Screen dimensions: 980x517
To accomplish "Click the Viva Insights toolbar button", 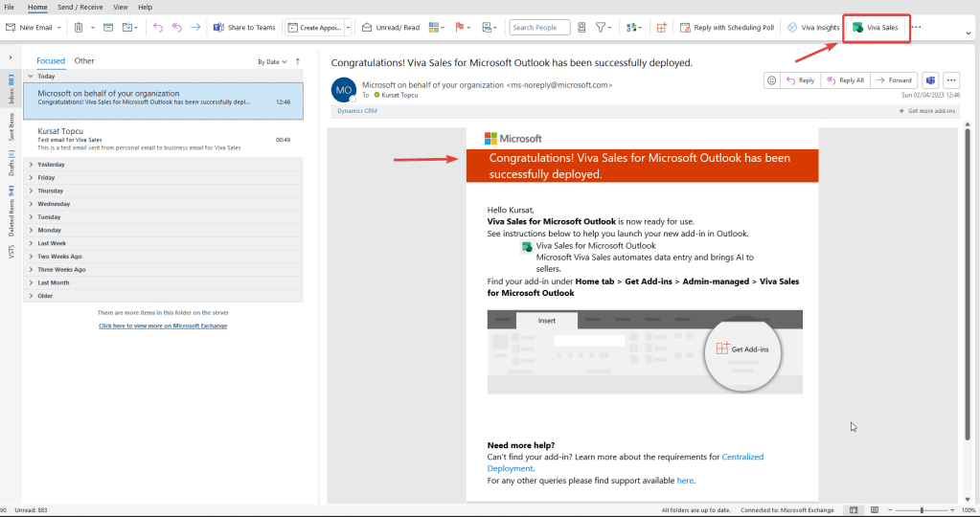I will pos(813,28).
